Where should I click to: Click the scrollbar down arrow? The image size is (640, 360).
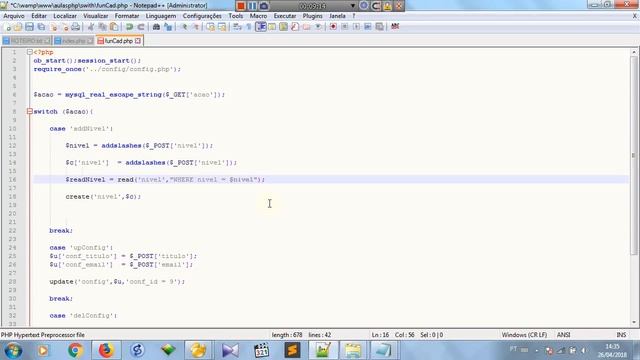pyautogui.click(x=633, y=322)
